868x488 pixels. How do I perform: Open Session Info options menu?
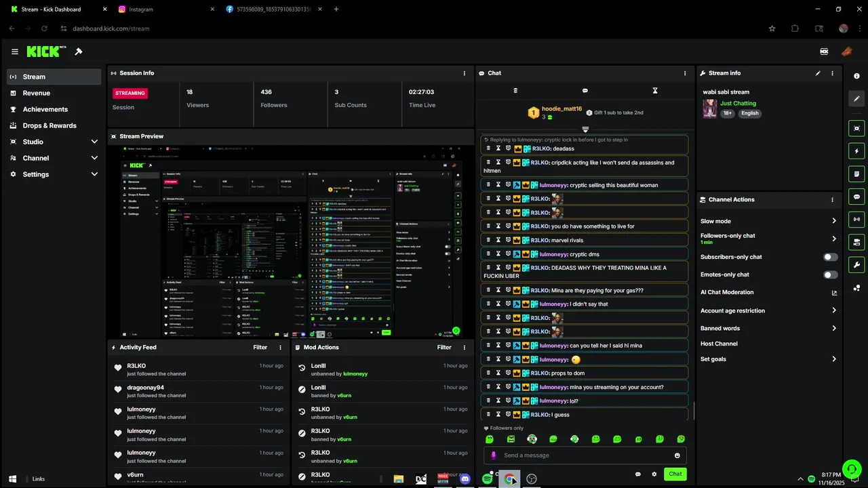pyautogui.click(x=465, y=73)
